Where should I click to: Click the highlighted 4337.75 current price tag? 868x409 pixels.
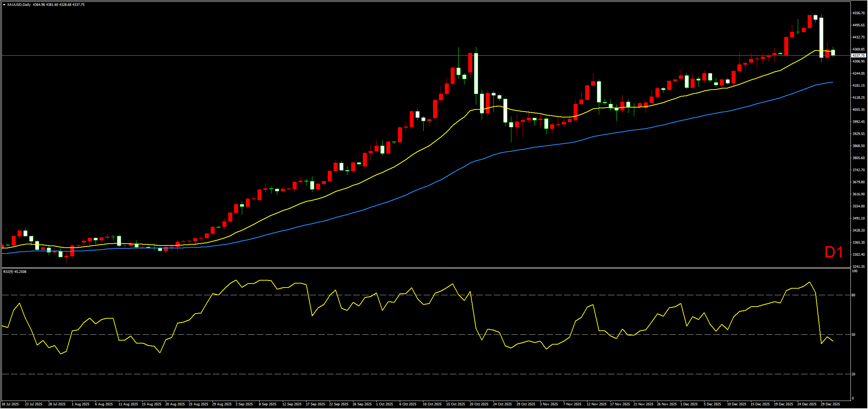point(858,56)
